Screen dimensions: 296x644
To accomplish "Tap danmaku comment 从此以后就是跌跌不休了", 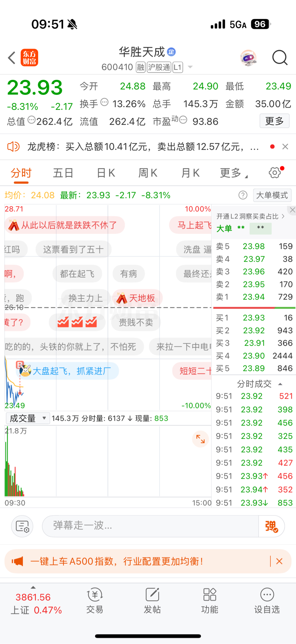I will pyautogui.click(x=65, y=225).
